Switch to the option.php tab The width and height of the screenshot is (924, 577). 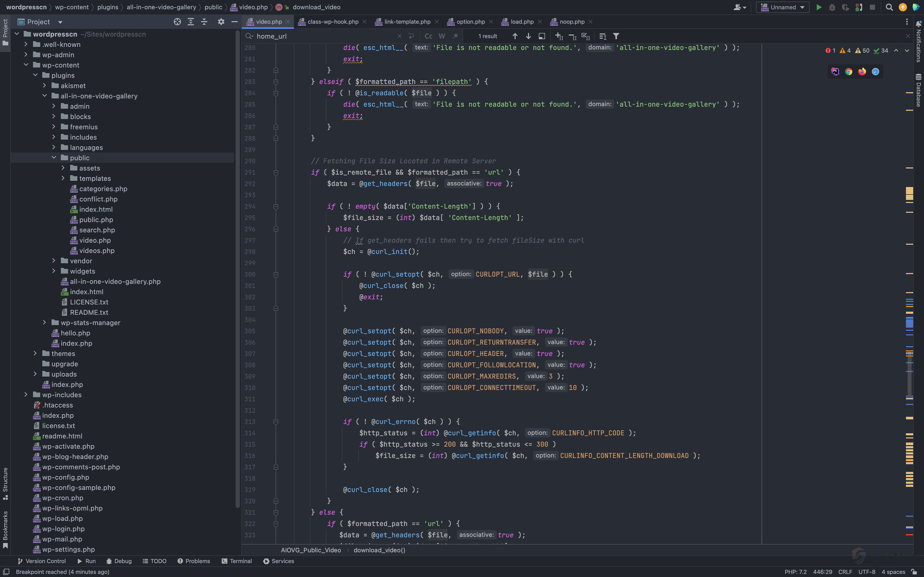tap(471, 22)
